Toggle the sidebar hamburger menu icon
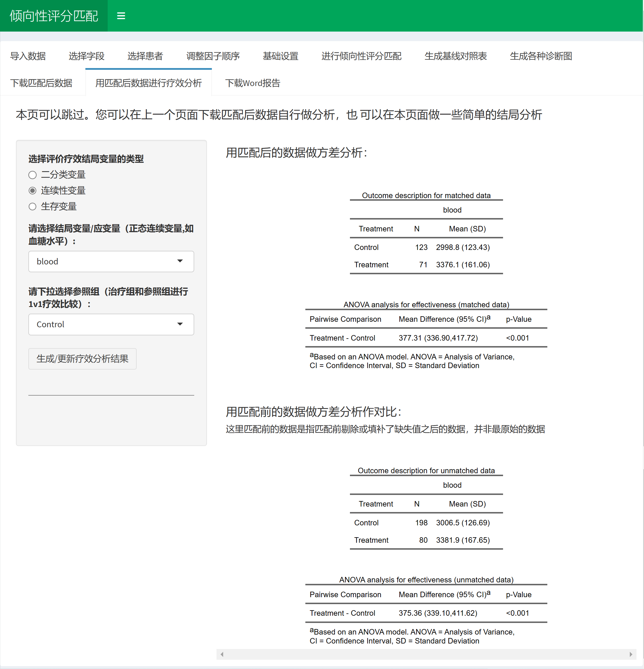This screenshot has height=669, width=644. (x=121, y=16)
